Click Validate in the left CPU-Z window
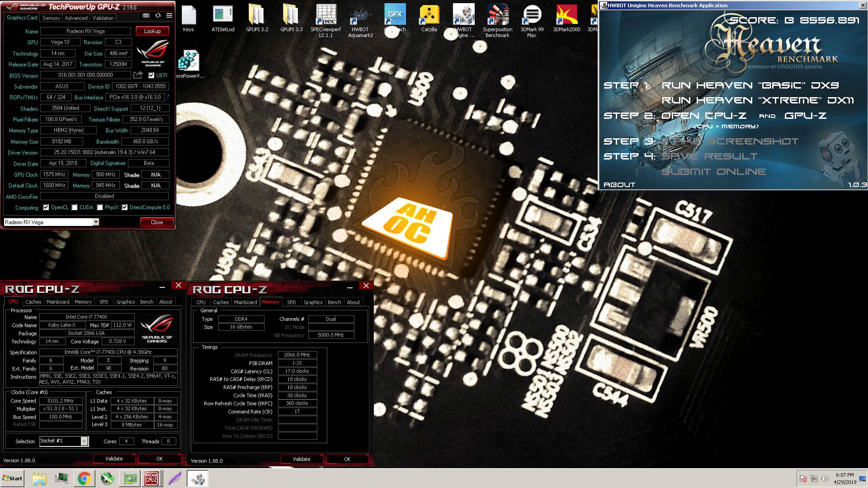Viewport: 868px width, 488px height. (114, 458)
